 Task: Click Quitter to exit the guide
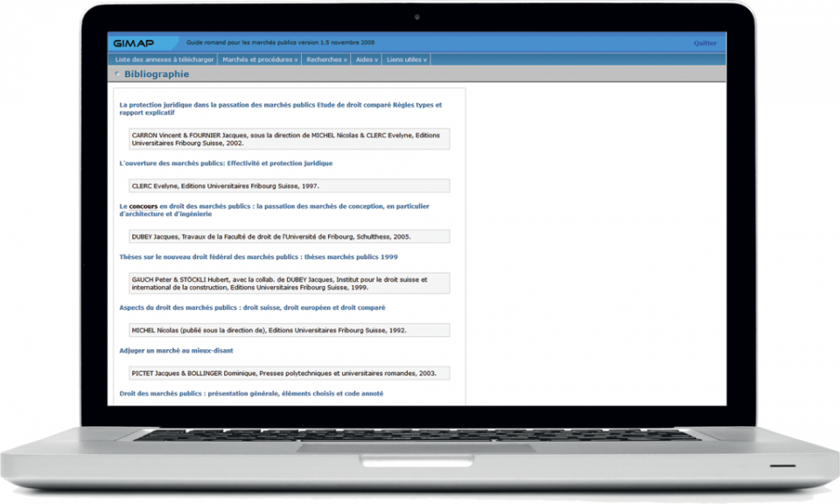point(704,43)
